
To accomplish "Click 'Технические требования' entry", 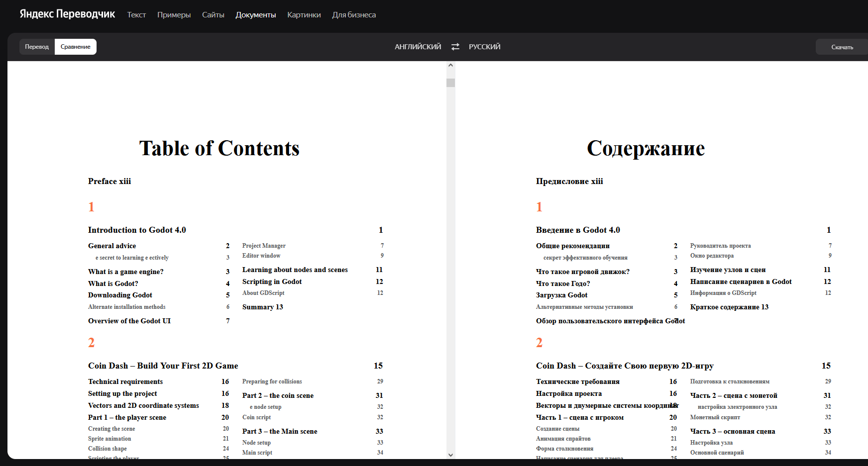I will click(578, 381).
